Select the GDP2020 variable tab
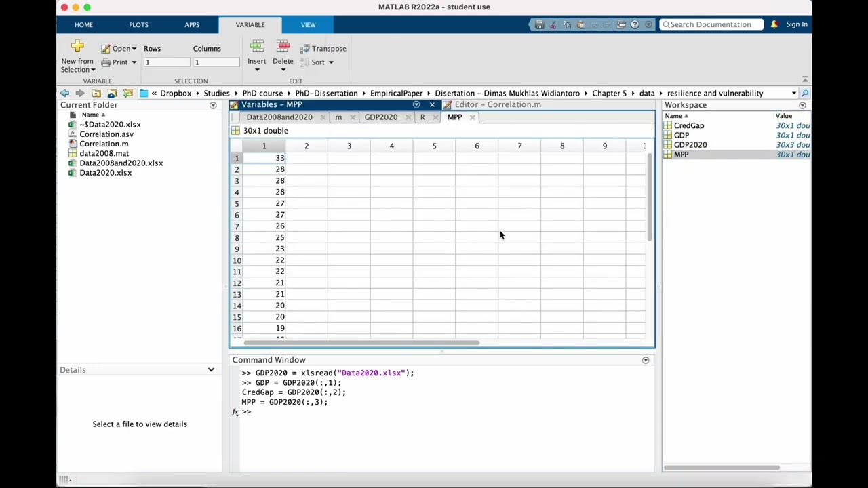 click(381, 117)
